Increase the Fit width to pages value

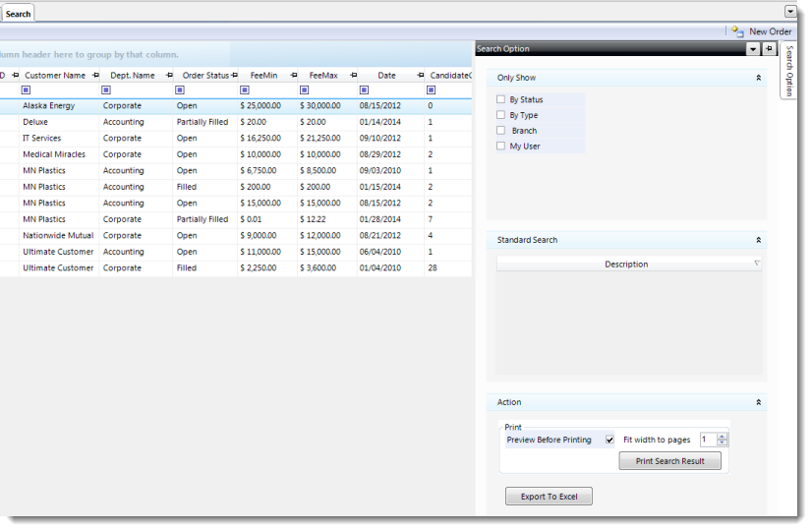[722, 437]
